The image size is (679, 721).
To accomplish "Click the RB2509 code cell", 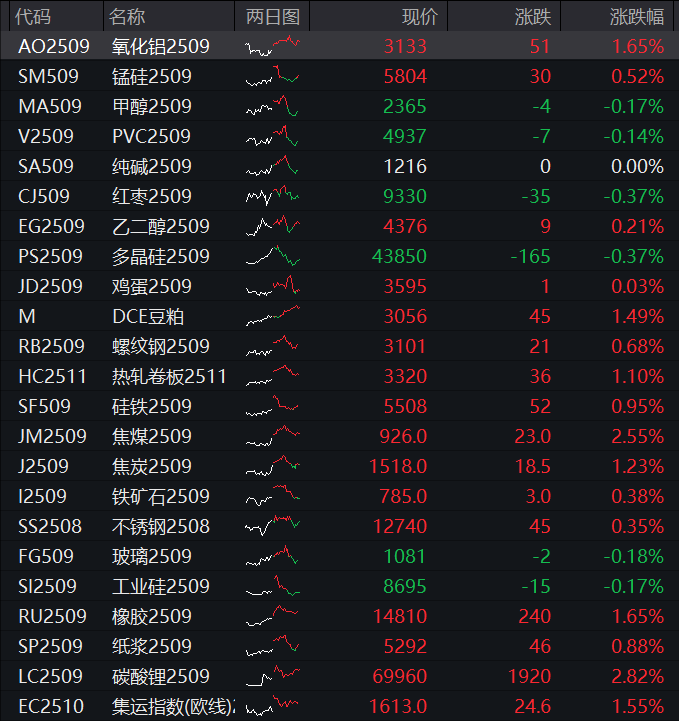I will 51,346.
